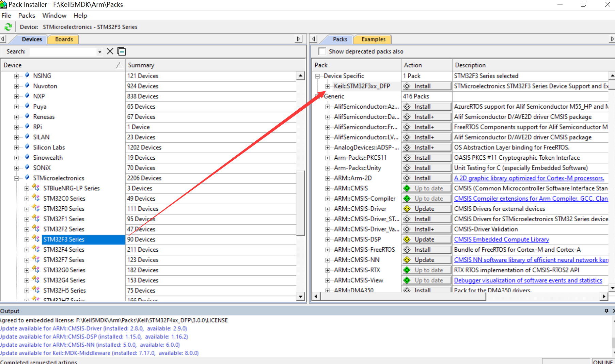Install the Keil::STM32F3xx_DFP pack
The height and width of the screenshot is (364, 615).
coord(427,86)
